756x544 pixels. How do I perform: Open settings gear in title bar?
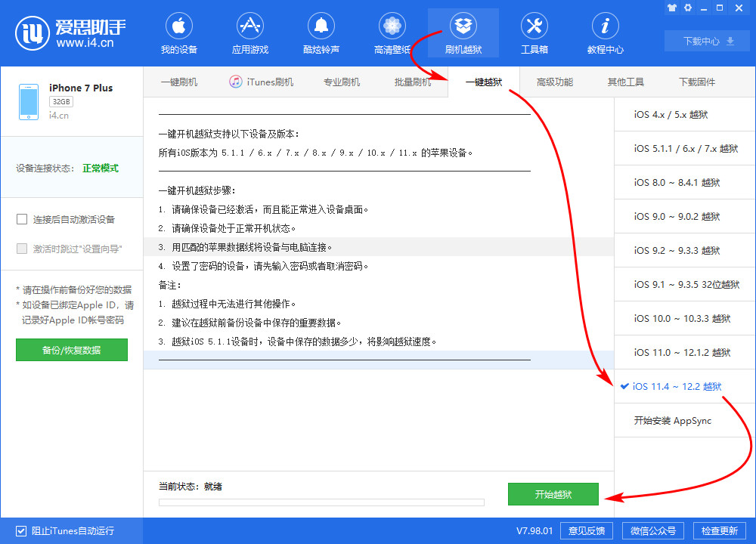point(688,8)
